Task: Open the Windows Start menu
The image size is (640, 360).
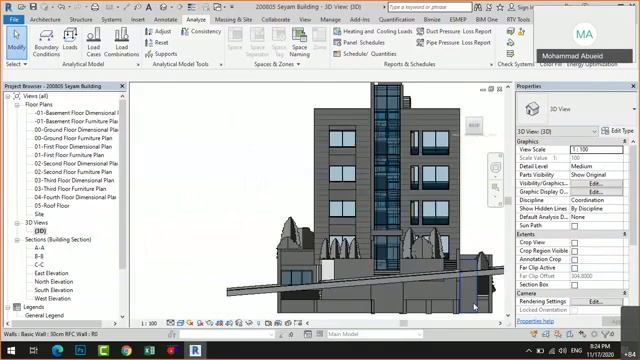Action: pos(11,350)
